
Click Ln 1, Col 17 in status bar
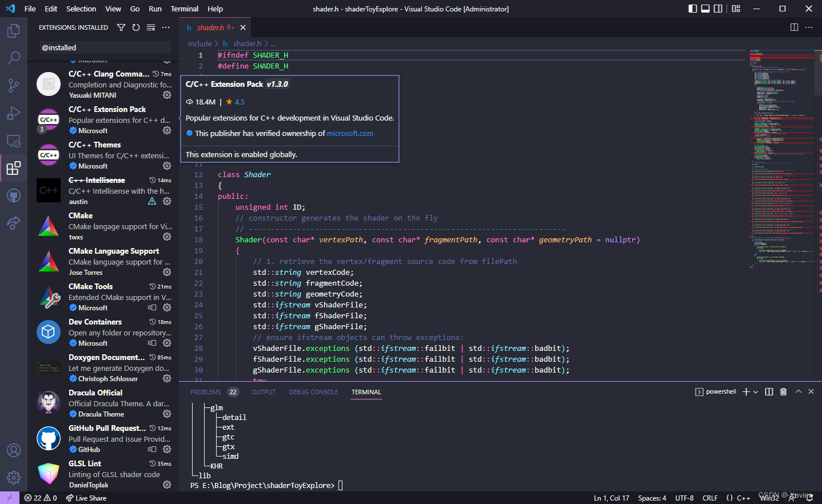[x=612, y=498]
